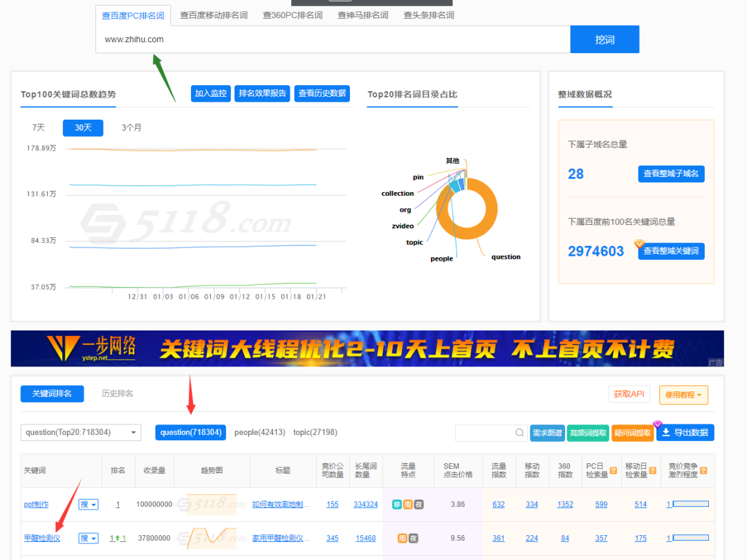Click the 155 bidding company count

point(333,504)
